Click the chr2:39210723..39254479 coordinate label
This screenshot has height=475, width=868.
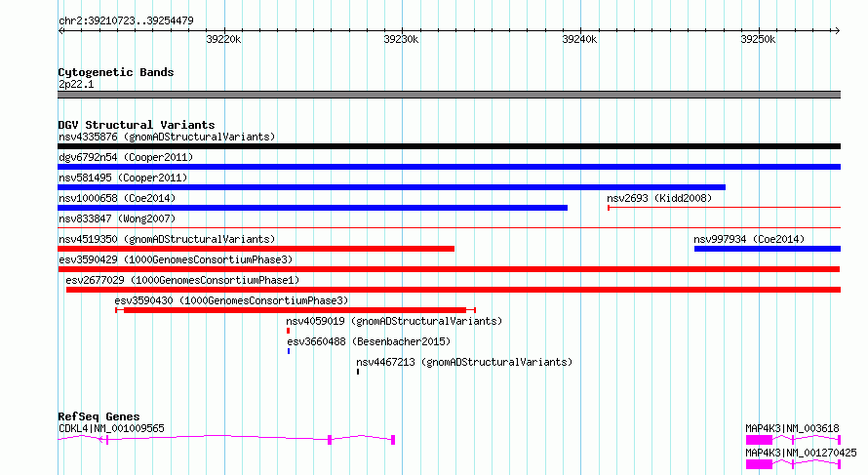[126, 20]
